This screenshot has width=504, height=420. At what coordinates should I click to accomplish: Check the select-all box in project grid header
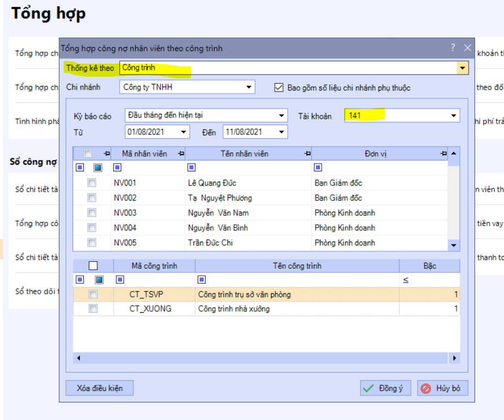point(93,265)
